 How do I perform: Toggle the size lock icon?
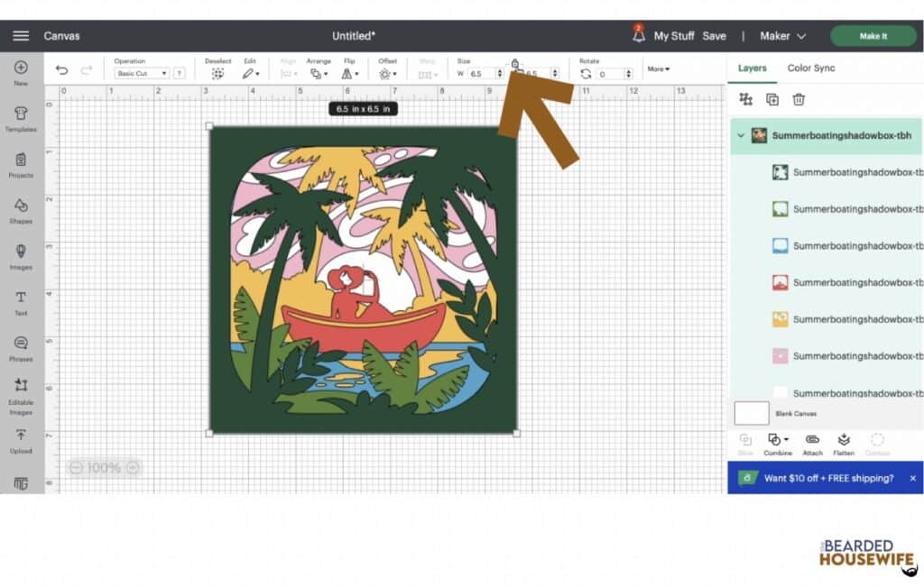[515, 64]
